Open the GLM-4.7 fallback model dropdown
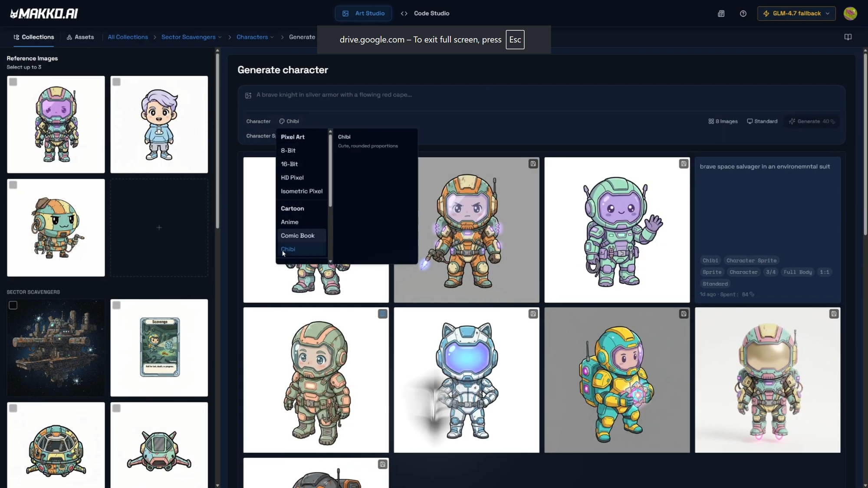Image resolution: width=868 pixels, height=488 pixels. (796, 13)
